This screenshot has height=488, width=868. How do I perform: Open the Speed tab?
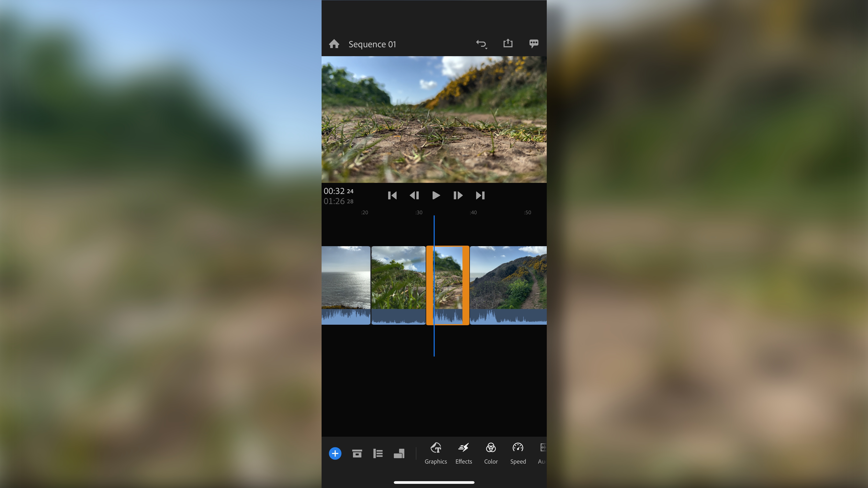point(518,454)
